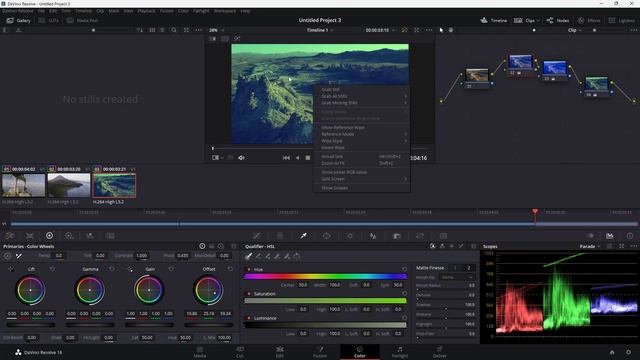The height and width of the screenshot is (360, 640).
Task: Reset the Gain color wheel
Action: point(171,269)
